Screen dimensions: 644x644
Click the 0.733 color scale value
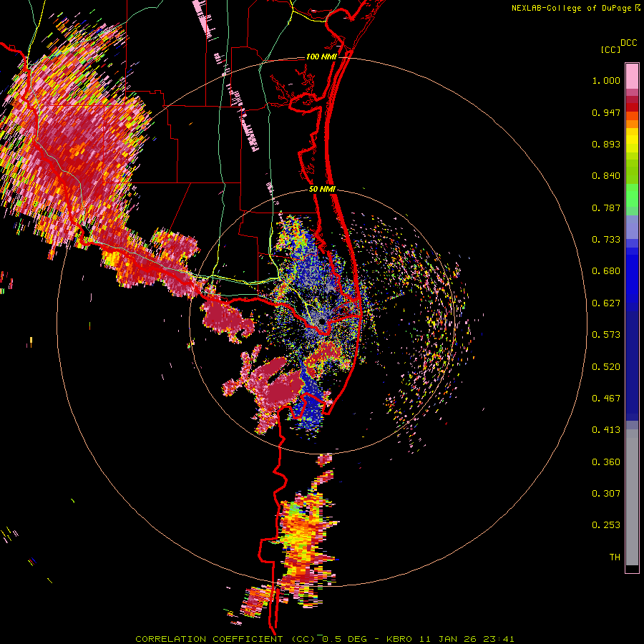[x=606, y=240]
